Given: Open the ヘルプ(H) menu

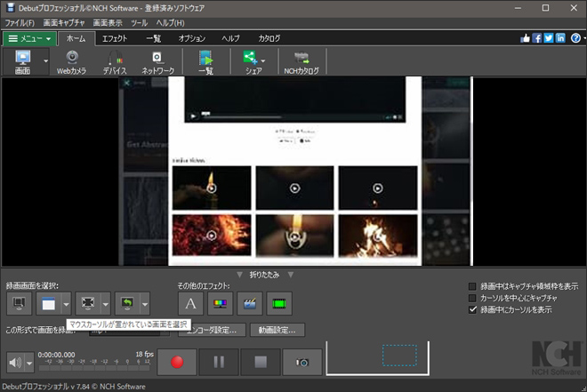Looking at the screenshot, I should [x=171, y=23].
